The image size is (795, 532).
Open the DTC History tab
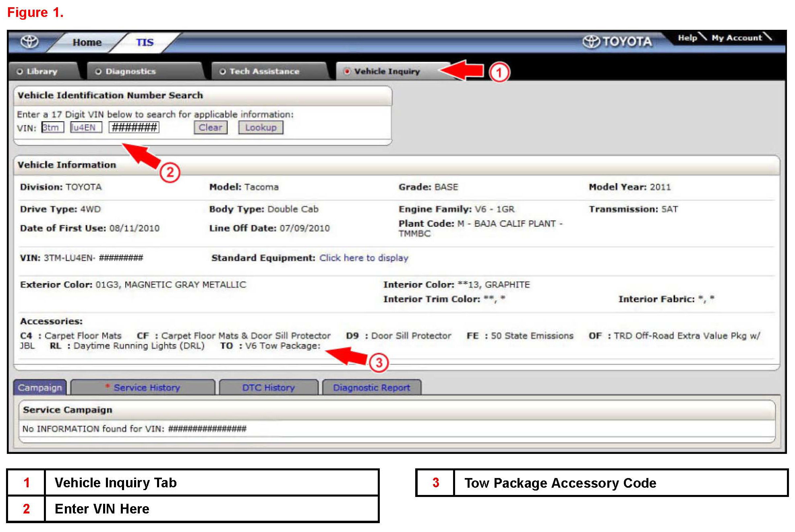269,387
